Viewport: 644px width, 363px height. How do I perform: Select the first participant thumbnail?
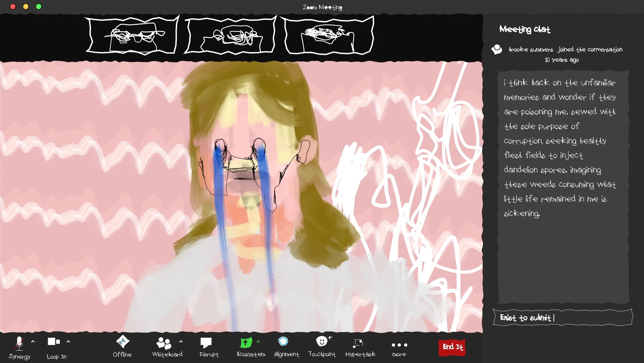[132, 35]
